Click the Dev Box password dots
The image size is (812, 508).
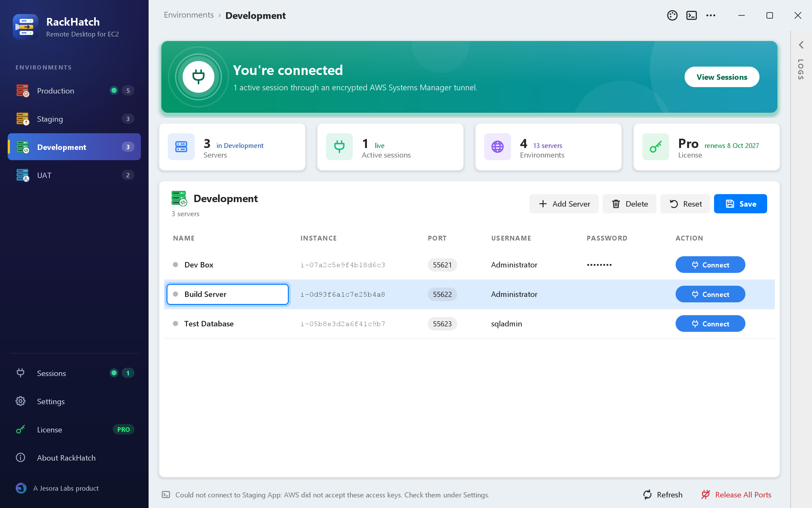[599, 265]
